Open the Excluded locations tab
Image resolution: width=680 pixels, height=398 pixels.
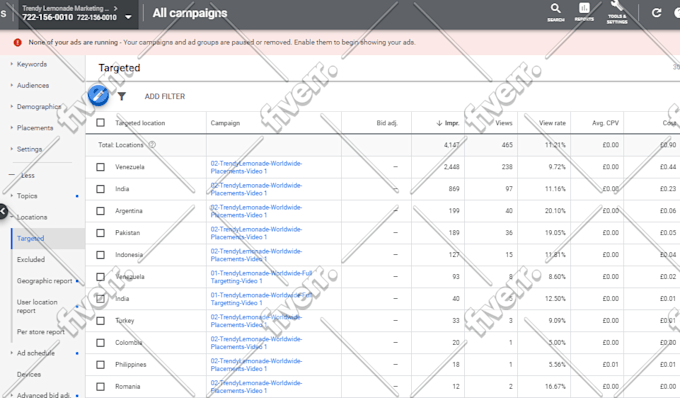pyautogui.click(x=31, y=260)
